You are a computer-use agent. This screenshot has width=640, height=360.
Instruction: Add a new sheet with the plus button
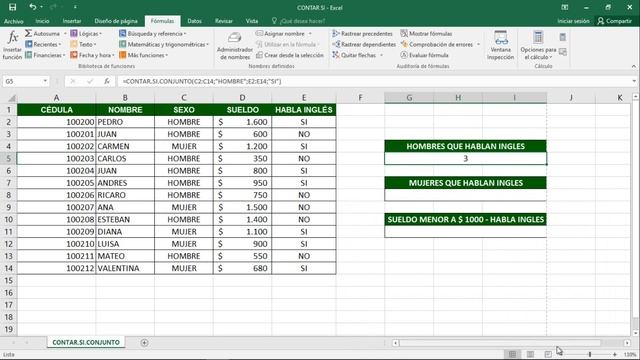coord(144,342)
